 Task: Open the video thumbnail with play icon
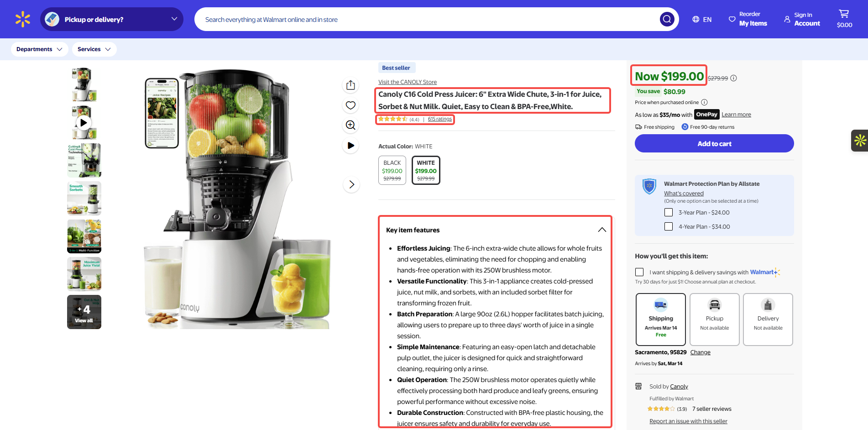click(x=84, y=122)
